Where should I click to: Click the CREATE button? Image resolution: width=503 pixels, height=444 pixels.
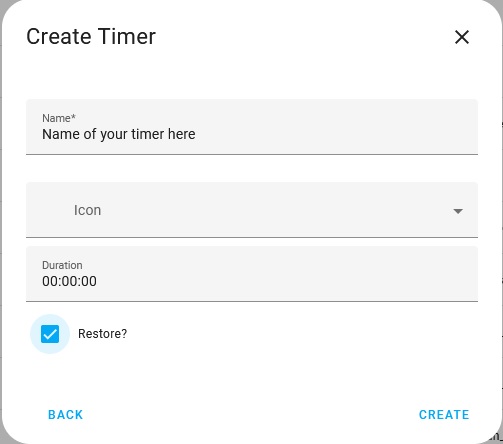pos(444,415)
